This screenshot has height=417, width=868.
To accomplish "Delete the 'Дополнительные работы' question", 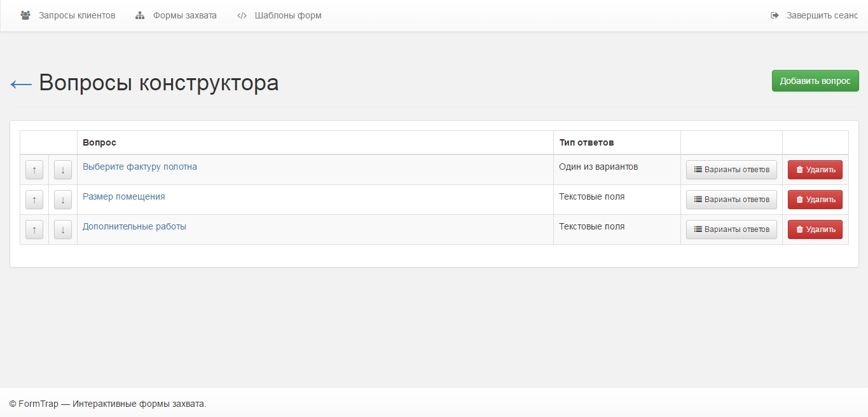I will [815, 229].
